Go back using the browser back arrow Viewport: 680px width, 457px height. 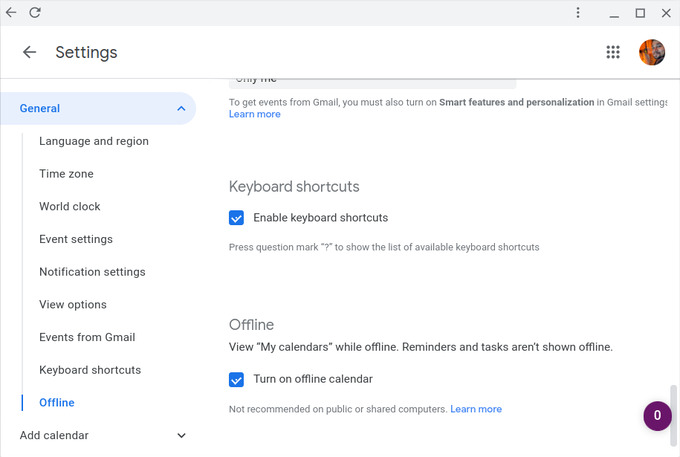coord(11,12)
